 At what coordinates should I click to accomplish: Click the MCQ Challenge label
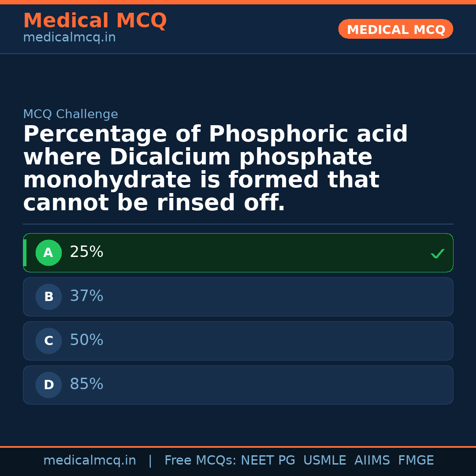[71, 115]
